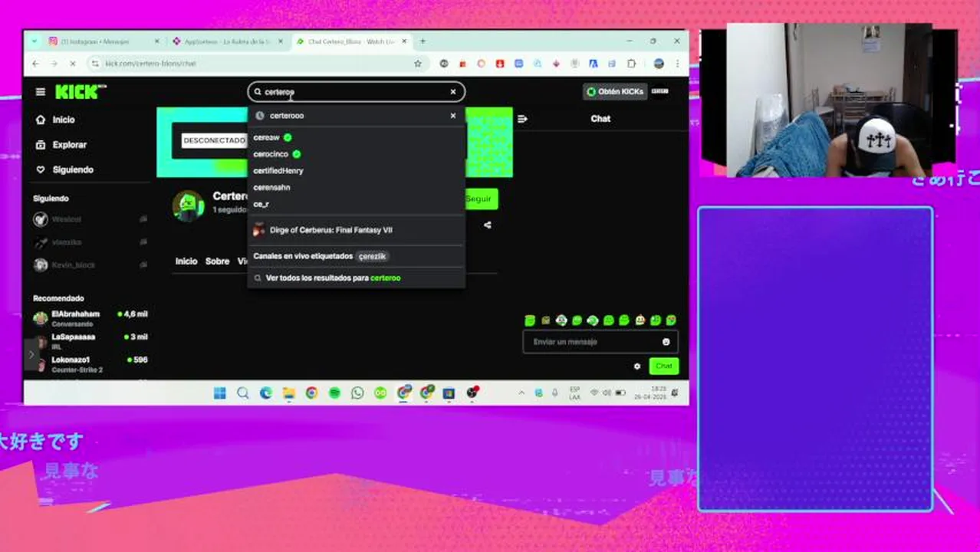This screenshot has width=980, height=552.
Task: Expand the collapsed side panel arrow
Action: [31, 354]
